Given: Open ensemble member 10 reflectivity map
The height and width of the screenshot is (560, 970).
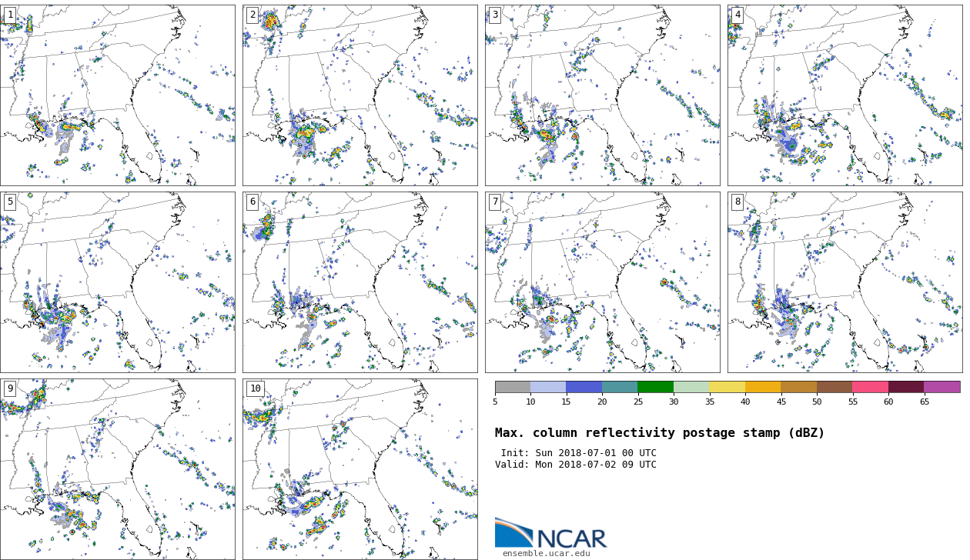Looking at the screenshot, I should (360, 469).
